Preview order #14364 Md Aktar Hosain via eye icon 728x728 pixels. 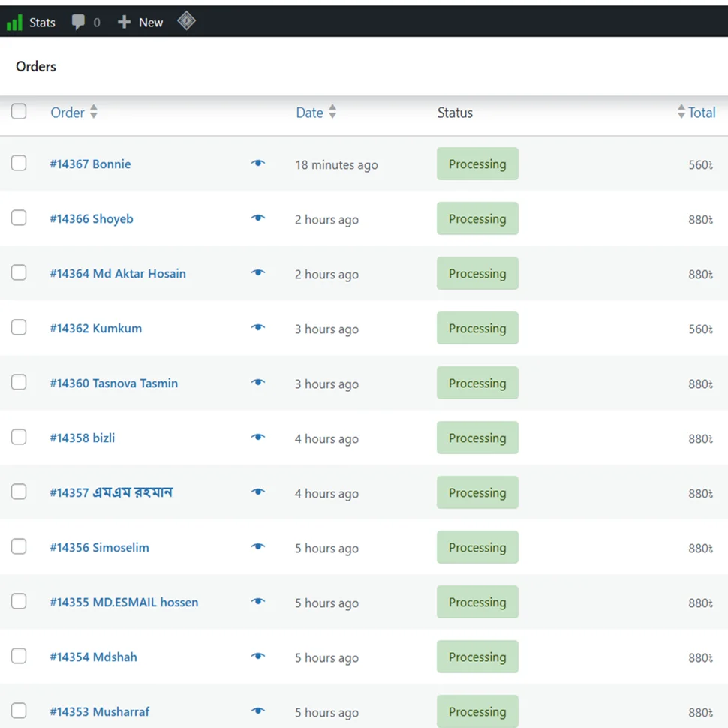pyautogui.click(x=258, y=272)
